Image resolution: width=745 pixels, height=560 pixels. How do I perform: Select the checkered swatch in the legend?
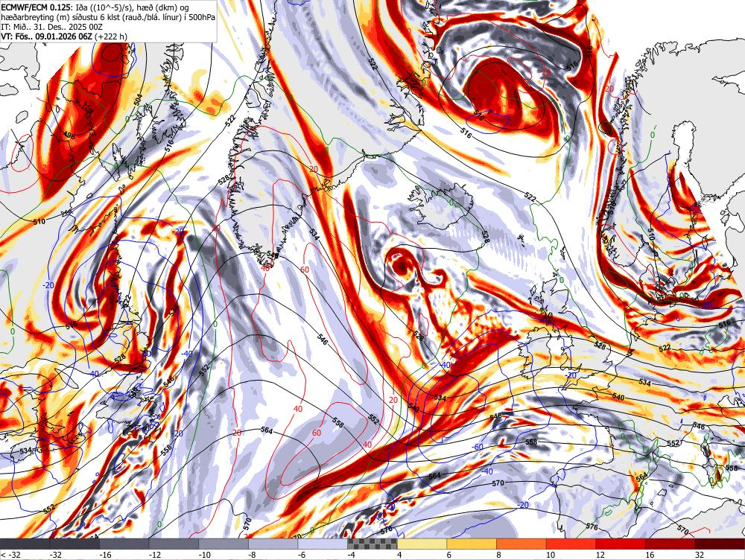click(372, 544)
